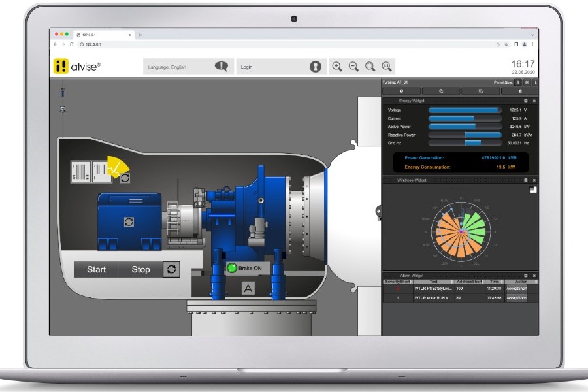Click the login keyhole icon
This screenshot has width=588, height=392.
pyautogui.click(x=316, y=67)
